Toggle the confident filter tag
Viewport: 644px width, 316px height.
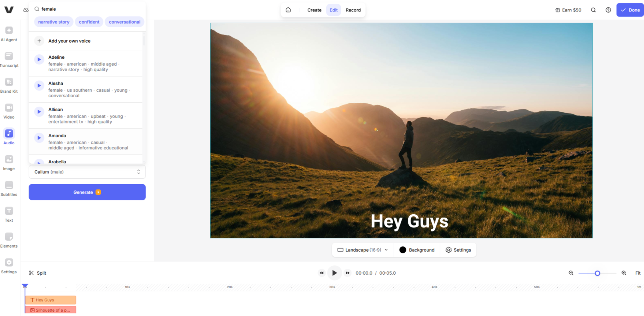pyautogui.click(x=89, y=22)
